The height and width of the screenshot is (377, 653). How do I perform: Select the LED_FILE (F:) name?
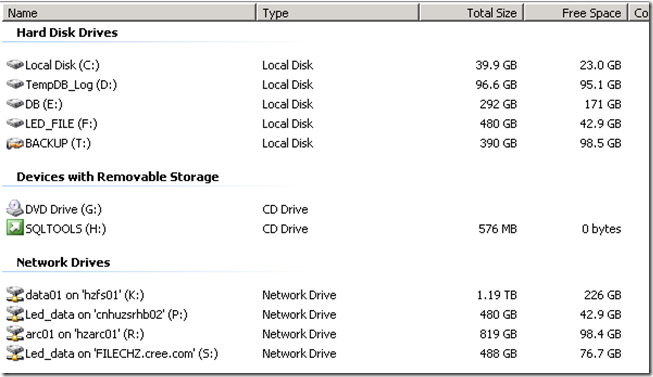[x=61, y=124]
